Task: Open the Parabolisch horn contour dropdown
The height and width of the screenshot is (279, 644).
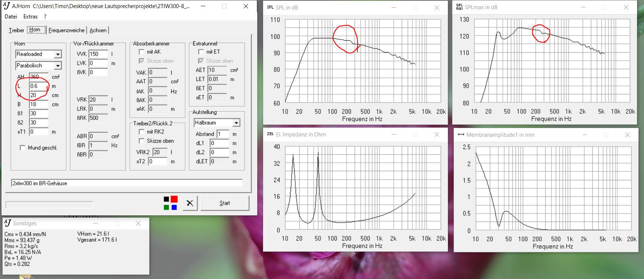Action: (58, 66)
